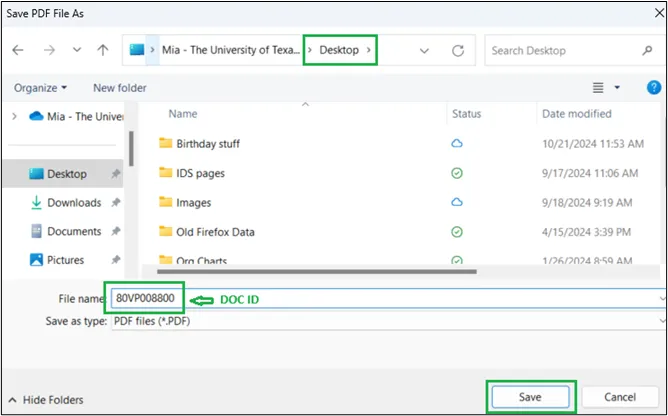This screenshot has width=668, height=416.
Task: Click the Birthday stuff folder icon
Action: click(166, 143)
